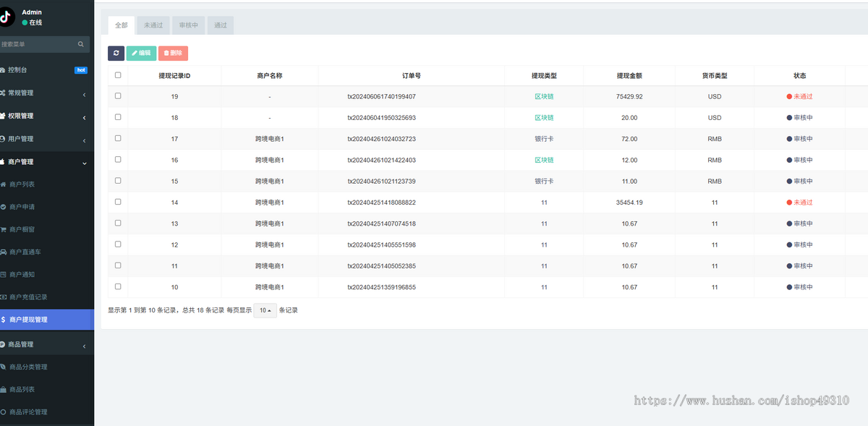Viewport: 868px width, 426px height.
Task: Click the bag icon beside 商品列表
Action: pyautogui.click(x=3, y=389)
